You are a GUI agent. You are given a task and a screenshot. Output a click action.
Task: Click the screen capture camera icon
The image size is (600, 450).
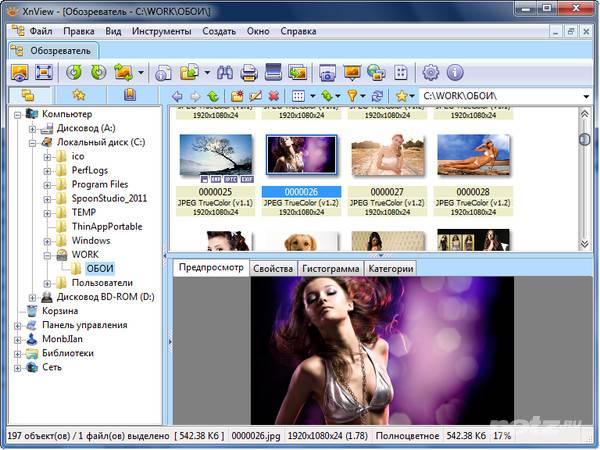tap(326, 72)
